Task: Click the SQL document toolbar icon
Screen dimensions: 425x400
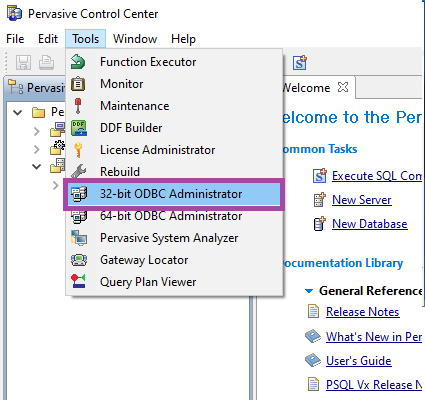Action: point(300,62)
